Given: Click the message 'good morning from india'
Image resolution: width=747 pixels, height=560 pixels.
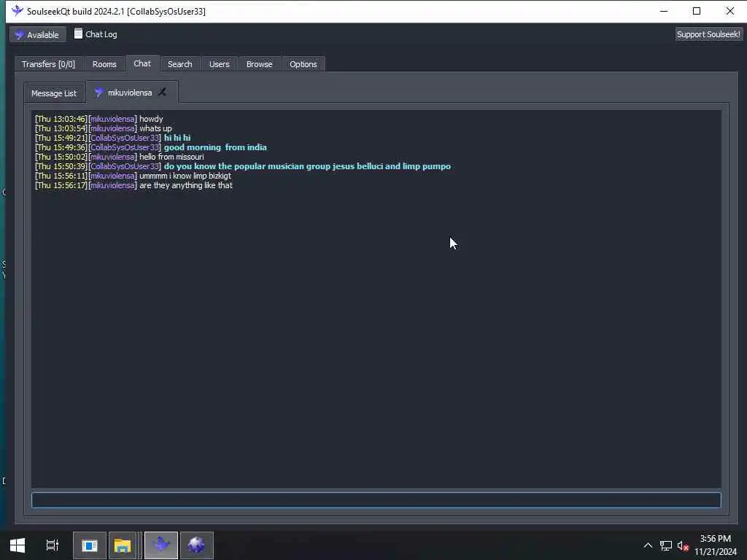Looking at the screenshot, I should pos(215,147).
